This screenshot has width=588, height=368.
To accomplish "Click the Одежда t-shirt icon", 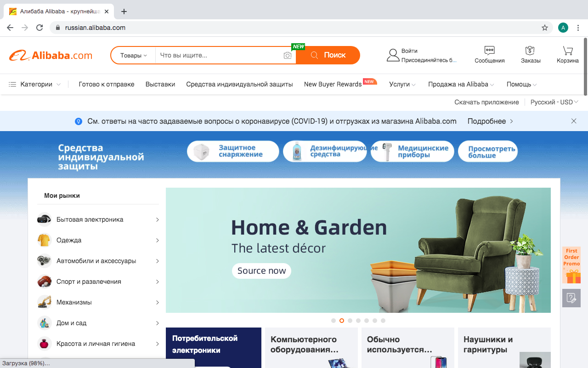I will click(x=44, y=240).
